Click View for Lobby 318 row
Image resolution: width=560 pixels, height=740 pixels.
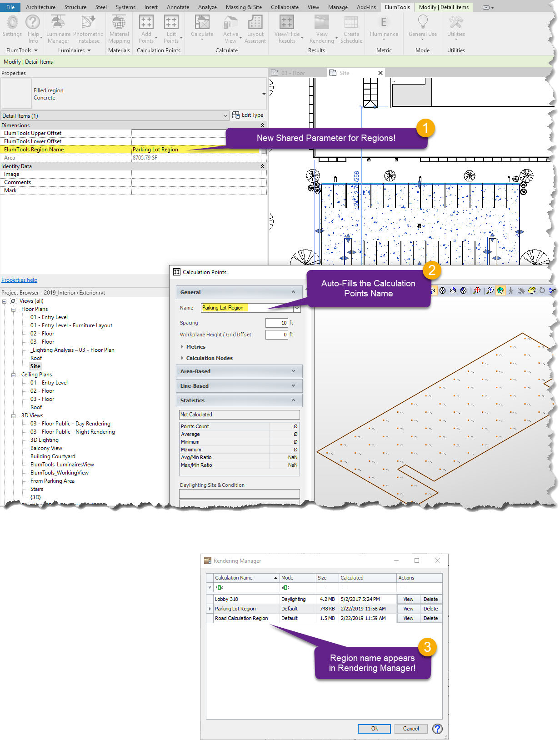[408, 599]
